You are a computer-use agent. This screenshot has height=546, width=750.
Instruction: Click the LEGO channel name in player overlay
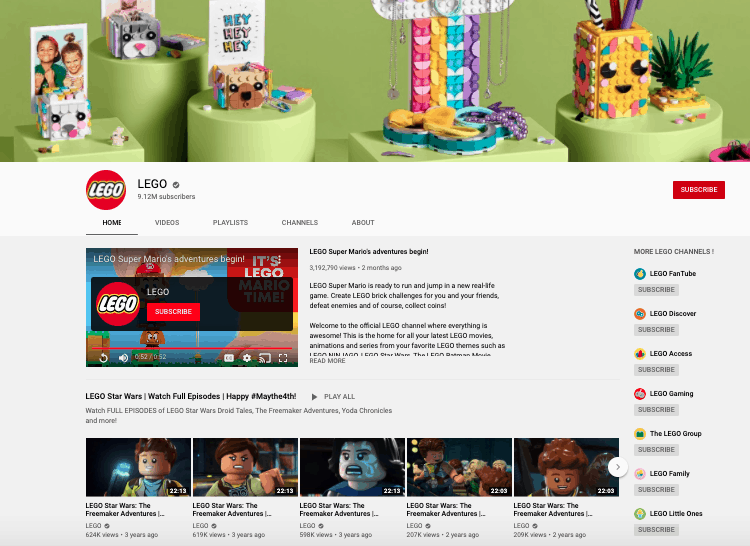point(158,292)
